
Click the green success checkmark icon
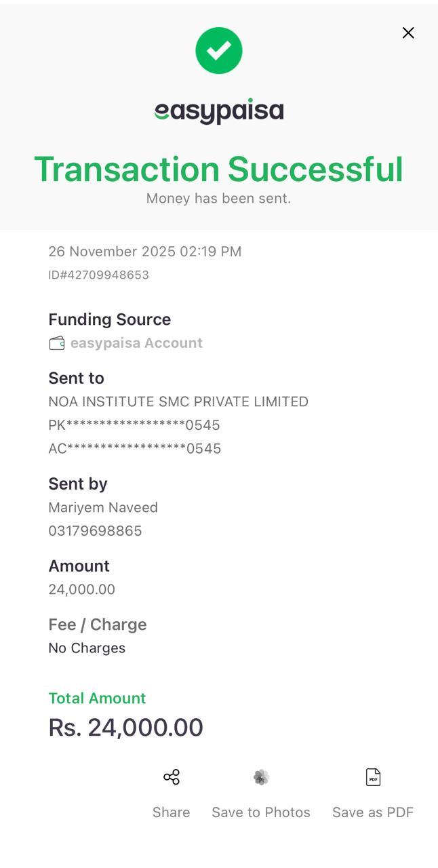[219, 51]
